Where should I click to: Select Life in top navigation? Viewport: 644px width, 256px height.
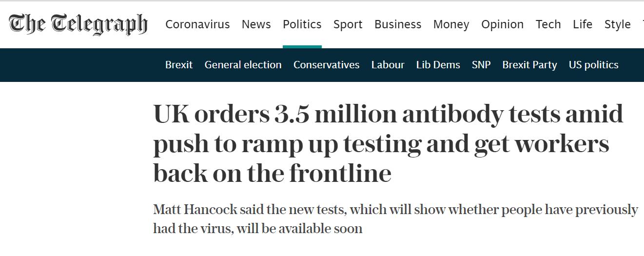coord(583,24)
